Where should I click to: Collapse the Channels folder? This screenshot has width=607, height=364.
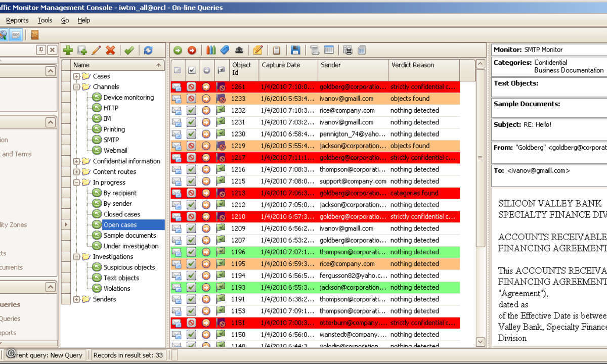[76, 87]
